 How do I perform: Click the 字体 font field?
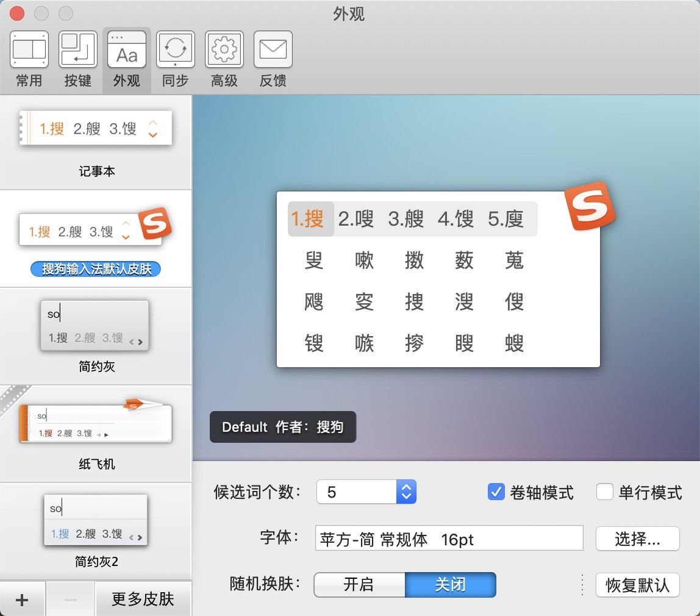[449, 539]
